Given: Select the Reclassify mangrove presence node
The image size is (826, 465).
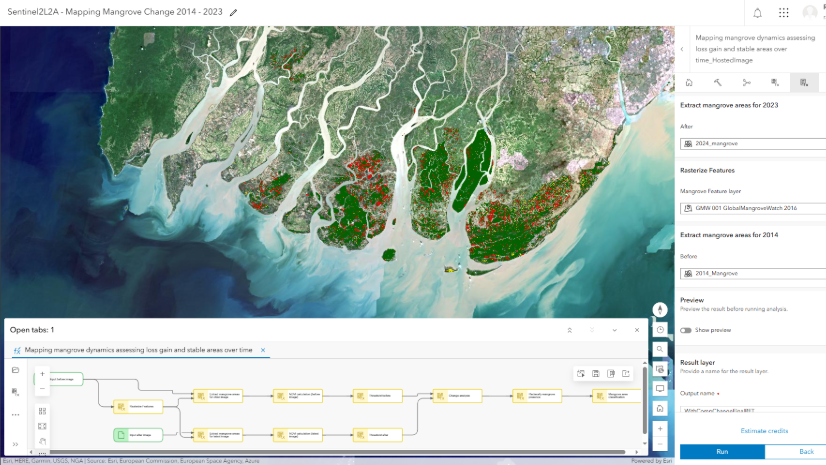Looking at the screenshot, I should 537,395.
